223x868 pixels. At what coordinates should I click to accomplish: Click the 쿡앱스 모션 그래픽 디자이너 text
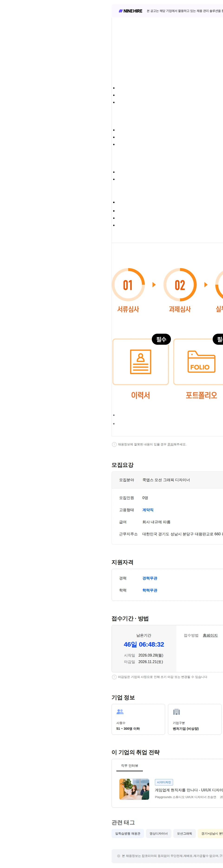click(x=166, y=480)
